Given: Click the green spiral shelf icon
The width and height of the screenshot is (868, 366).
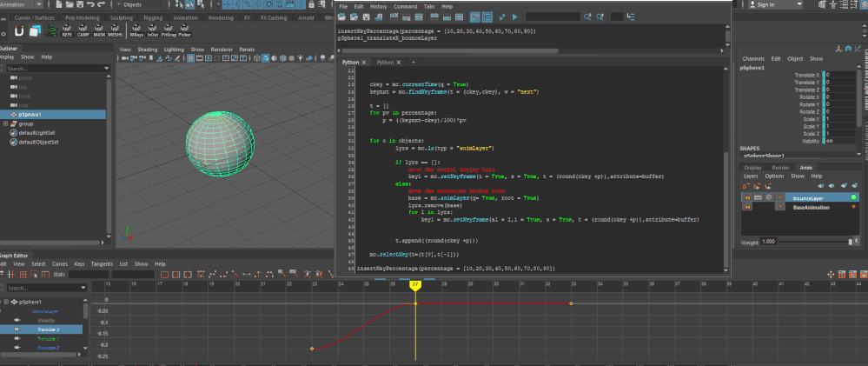Looking at the screenshot, I should point(53,31).
